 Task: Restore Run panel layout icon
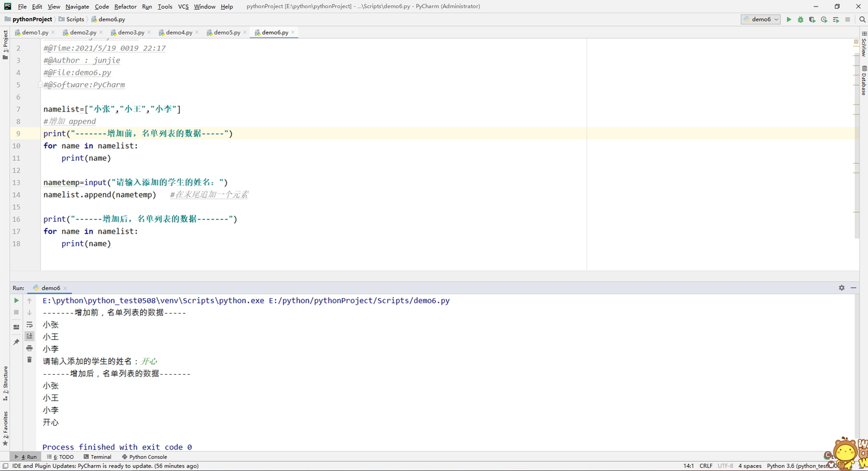click(16, 327)
